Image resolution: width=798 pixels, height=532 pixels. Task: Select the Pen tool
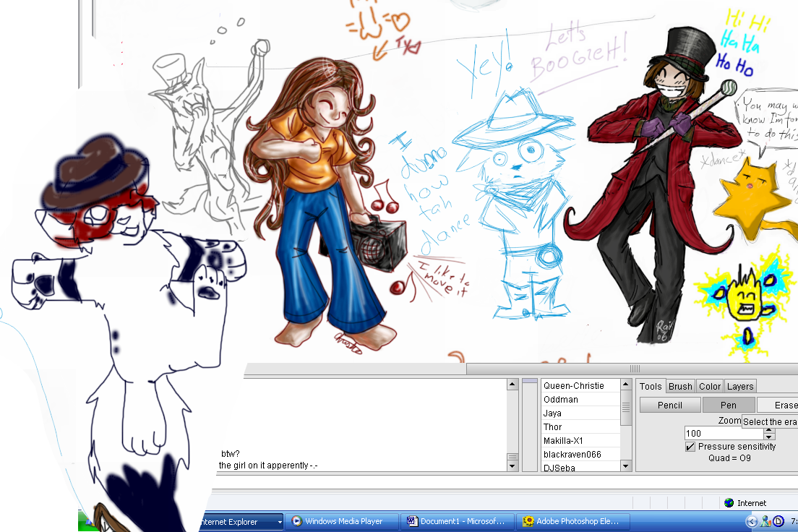[x=729, y=405]
